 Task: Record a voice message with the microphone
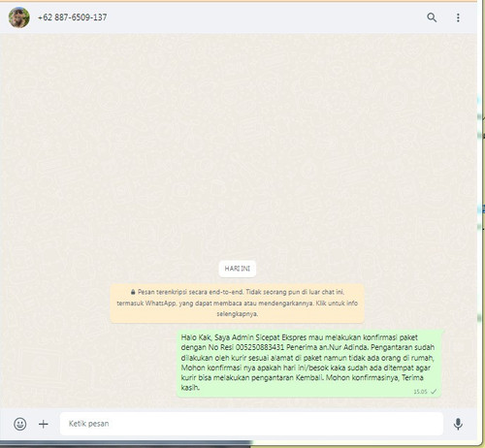coord(458,424)
